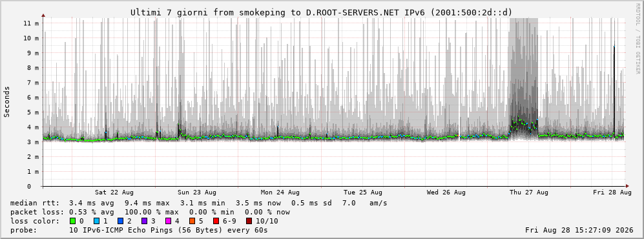Click the Thu 27 Aug axis label
This screenshot has height=239, width=644.
coord(529,192)
